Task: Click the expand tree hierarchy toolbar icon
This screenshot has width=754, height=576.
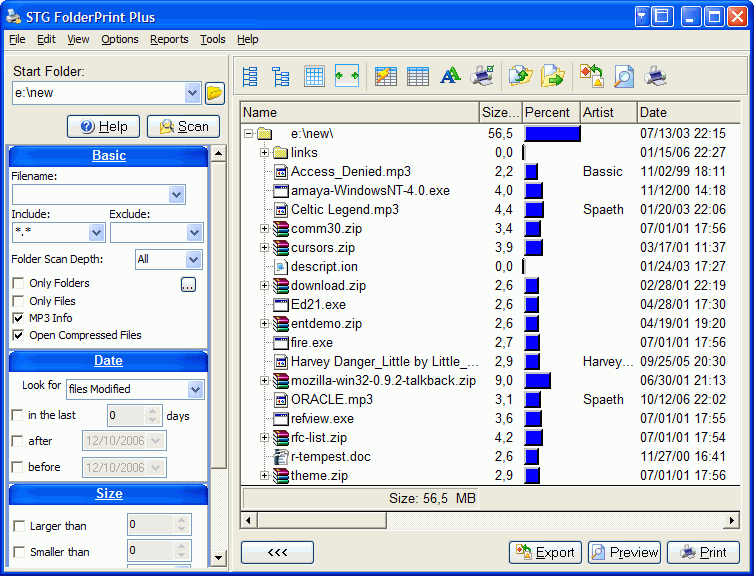Action: coord(281,76)
